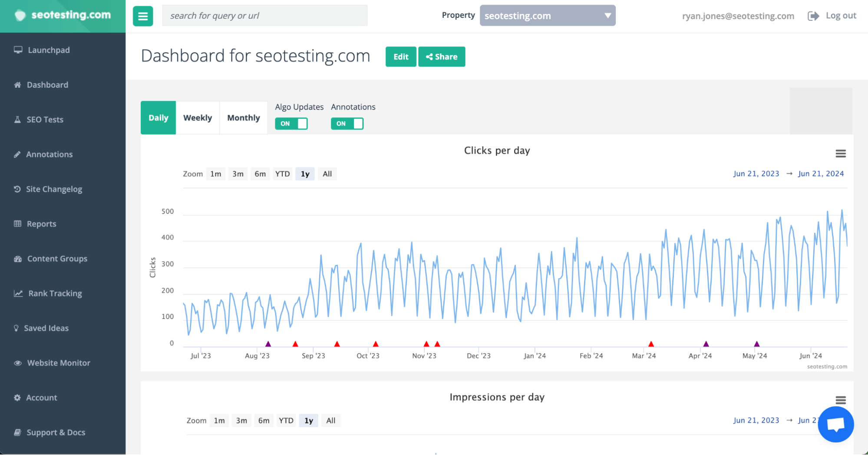Screen dimensions: 868x455
Task: Click the purple marker near Apr '24
Action: tap(706, 344)
